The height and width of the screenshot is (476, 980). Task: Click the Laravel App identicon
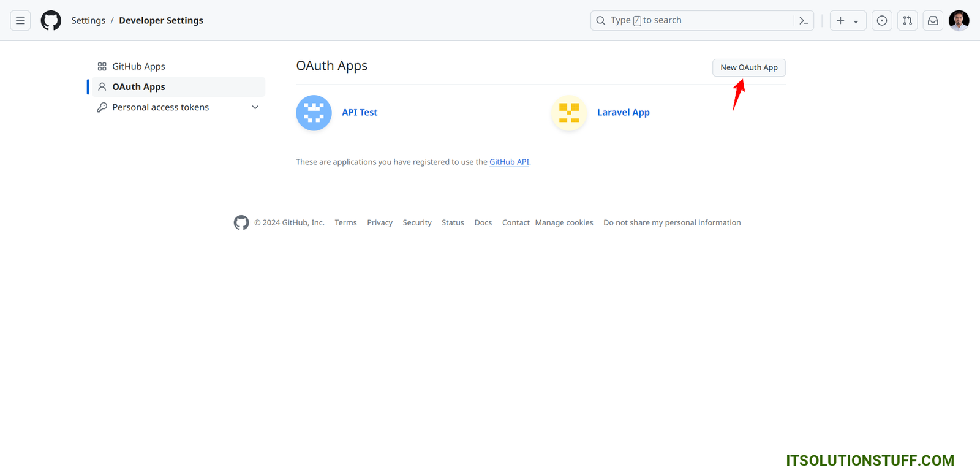pos(569,113)
